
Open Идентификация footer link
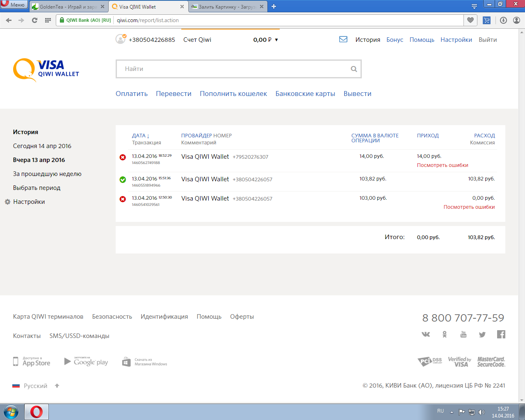pos(164,317)
